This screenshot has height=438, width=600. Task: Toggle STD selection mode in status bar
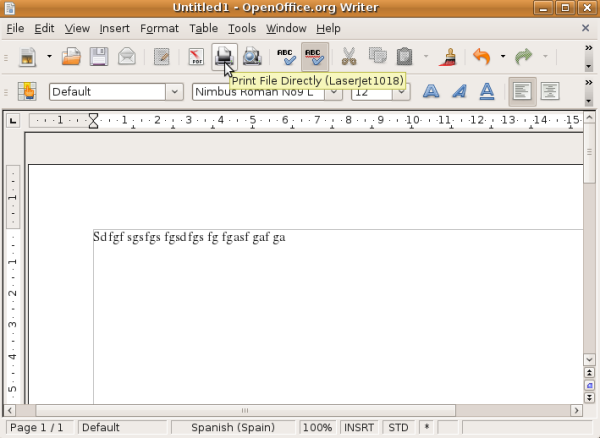[x=398, y=428]
